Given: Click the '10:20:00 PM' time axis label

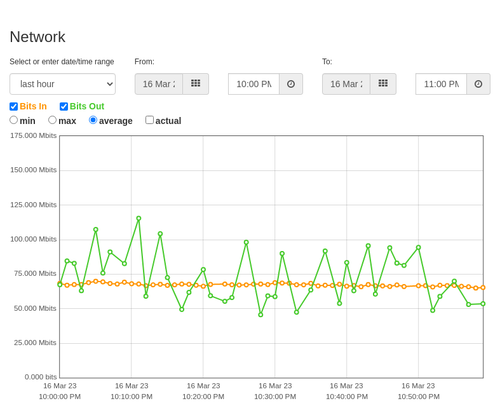Looking at the screenshot, I should click(x=203, y=397).
